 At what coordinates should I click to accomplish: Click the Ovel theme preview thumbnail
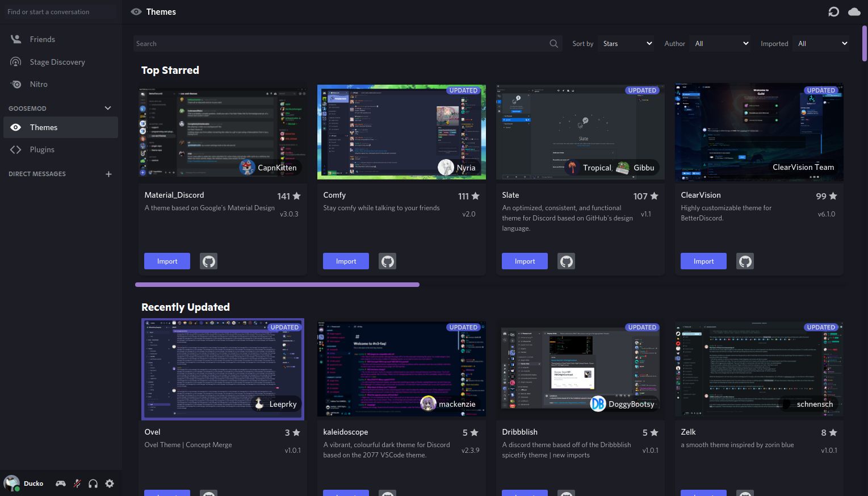pos(223,369)
